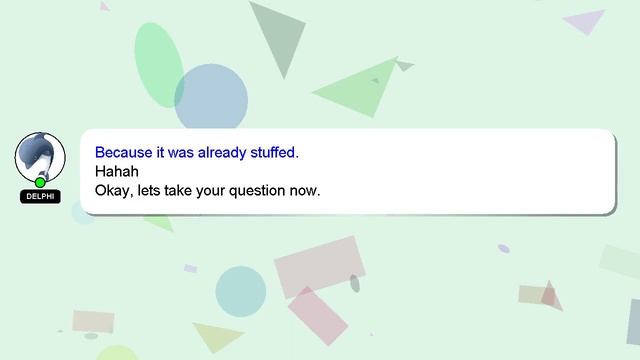Click the lavender triangle at top right
This screenshot has height=360, width=640.
coord(585,22)
